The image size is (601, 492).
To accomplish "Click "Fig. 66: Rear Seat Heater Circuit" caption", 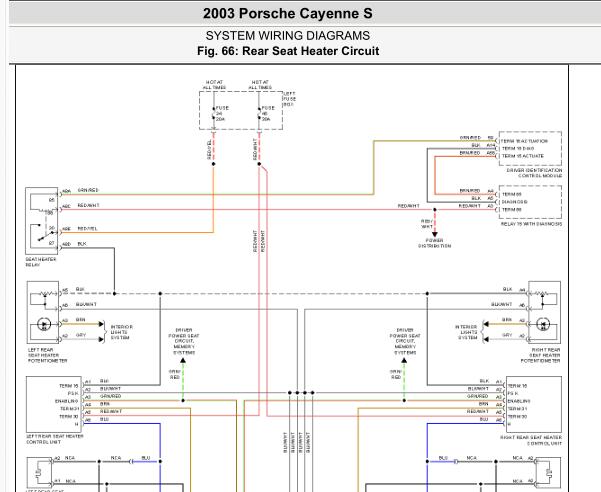I will coord(288,51).
